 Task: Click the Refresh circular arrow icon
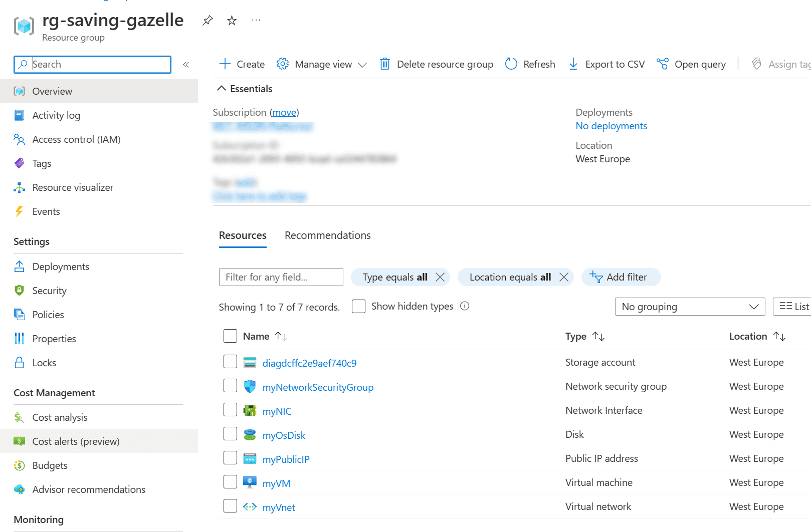[x=511, y=64]
